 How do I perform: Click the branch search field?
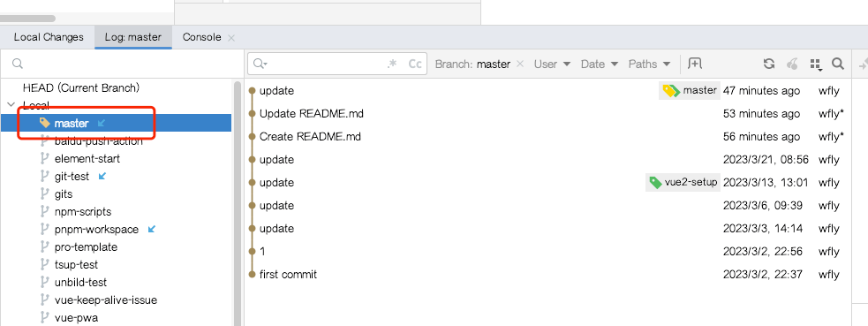(x=122, y=64)
